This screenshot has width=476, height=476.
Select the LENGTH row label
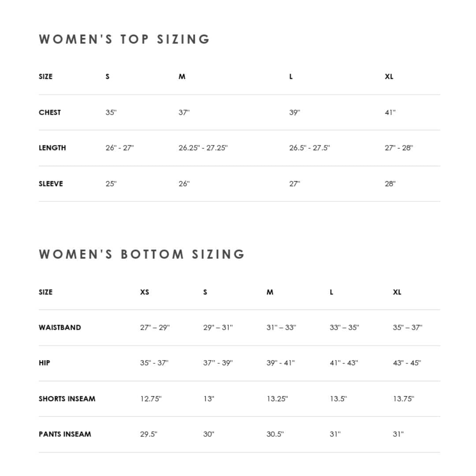(52, 148)
